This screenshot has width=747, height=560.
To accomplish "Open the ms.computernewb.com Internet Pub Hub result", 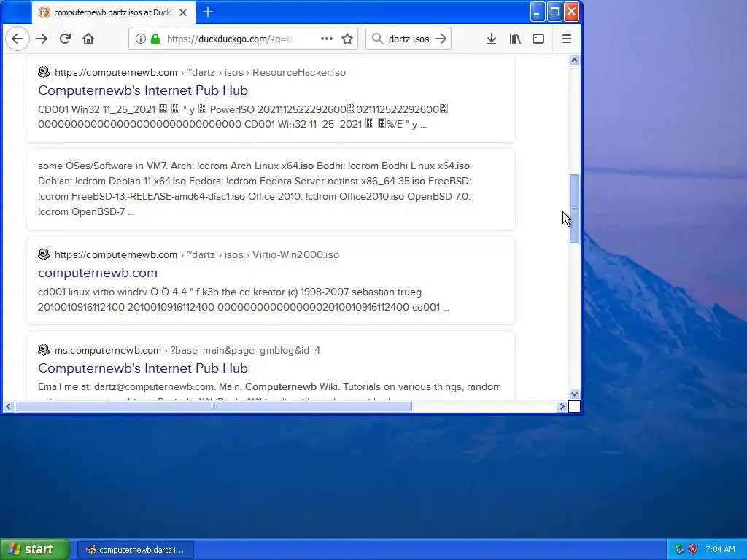I will 143,368.
